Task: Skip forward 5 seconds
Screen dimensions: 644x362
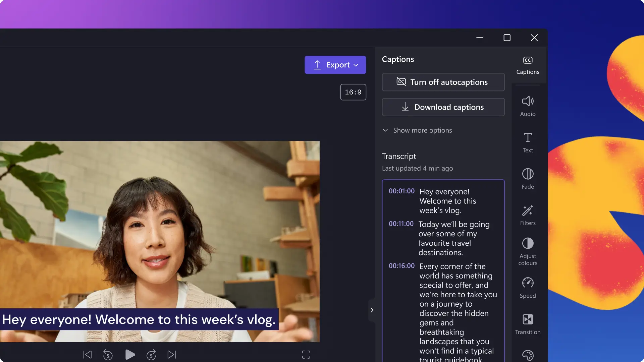Action: click(151, 354)
